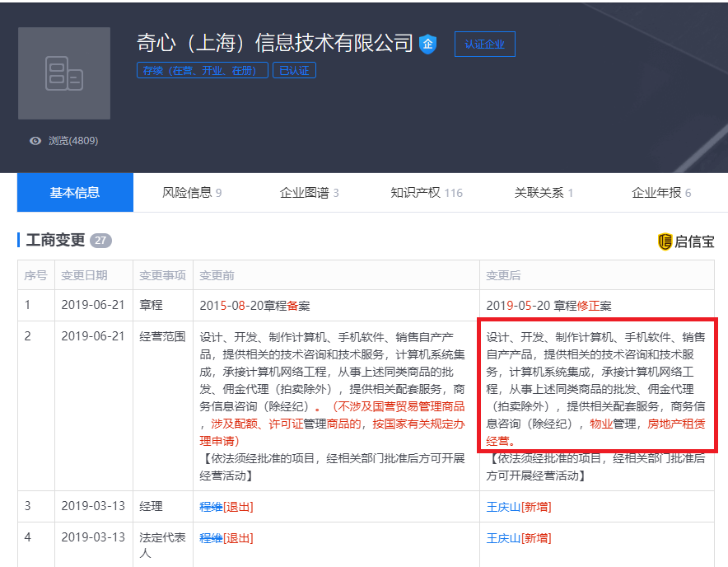The height and width of the screenshot is (567, 728).
Task: Click the 27 count badge beside 工商变更
Action: click(100, 241)
